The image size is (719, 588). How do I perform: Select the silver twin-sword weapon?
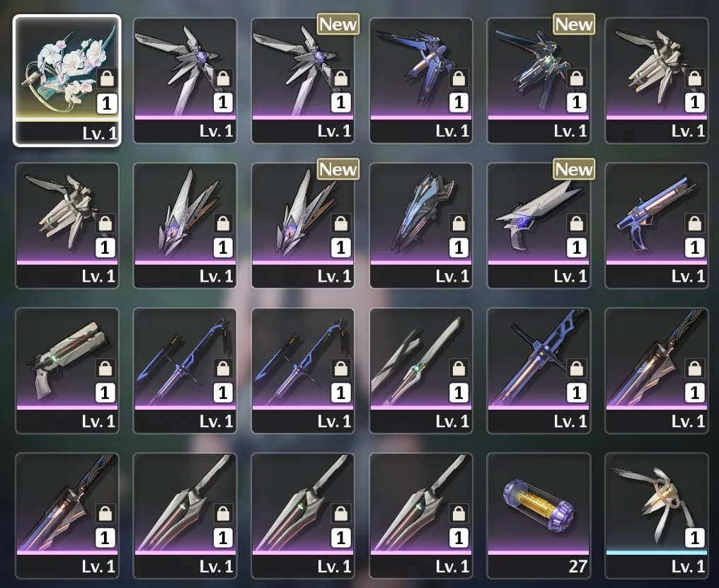click(421, 371)
